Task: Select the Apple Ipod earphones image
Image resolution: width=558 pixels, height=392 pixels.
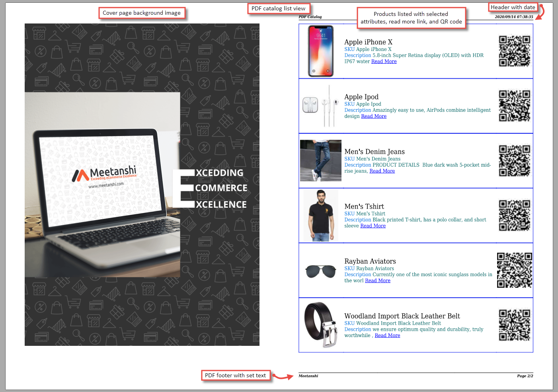Action: coord(320,106)
